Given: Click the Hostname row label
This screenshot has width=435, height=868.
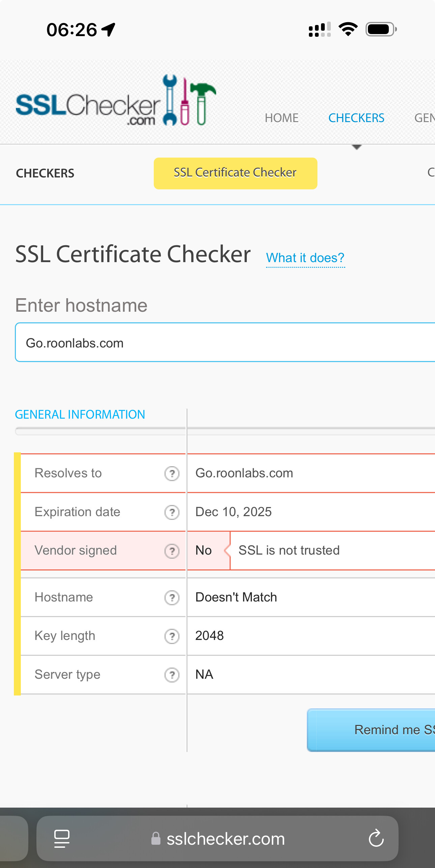Looking at the screenshot, I should click(64, 597).
